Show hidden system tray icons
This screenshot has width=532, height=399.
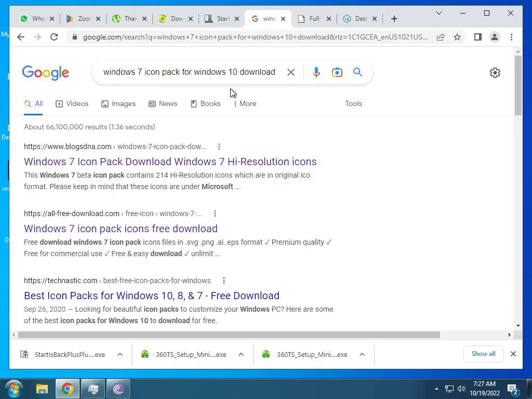[x=436, y=389]
